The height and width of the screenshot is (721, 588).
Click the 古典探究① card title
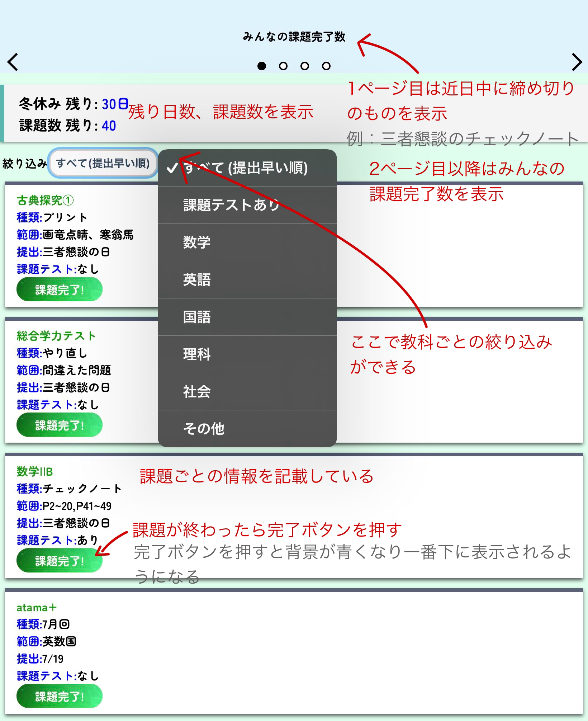pyautogui.click(x=45, y=200)
